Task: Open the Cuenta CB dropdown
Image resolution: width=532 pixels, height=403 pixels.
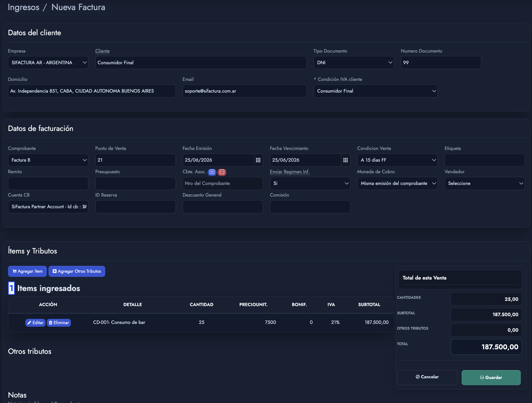Action: [48, 207]
